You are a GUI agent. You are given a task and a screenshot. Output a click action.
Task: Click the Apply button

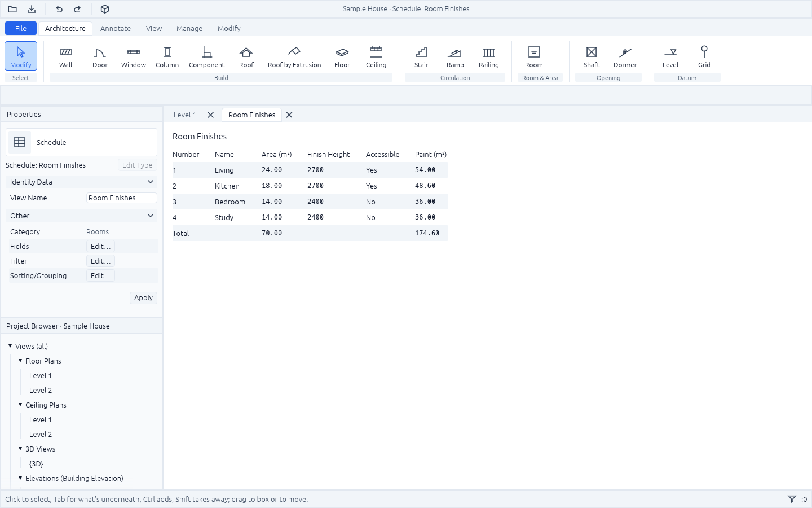point(143,298)
